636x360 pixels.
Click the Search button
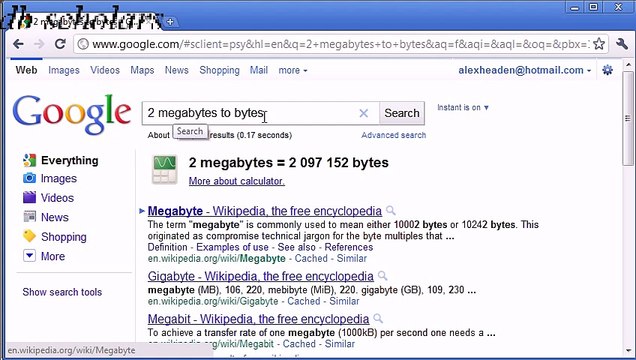pos(402,113)
